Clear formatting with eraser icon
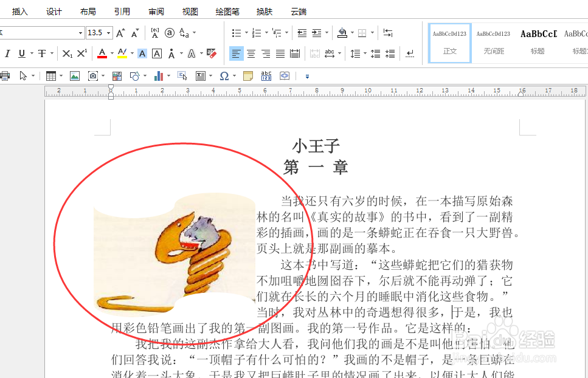Image resolution: width=588 pixels, height=378 pixels. [212, 53]
